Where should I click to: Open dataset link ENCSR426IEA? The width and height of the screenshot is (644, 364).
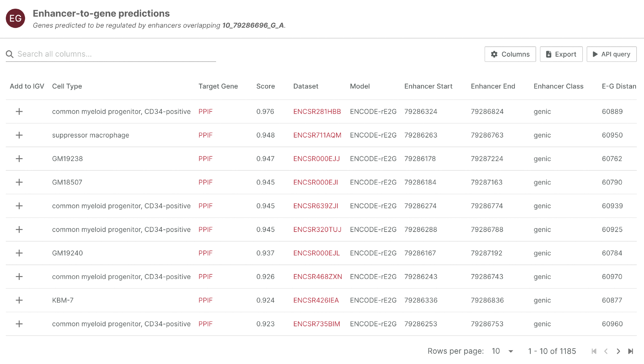coord(316,300)
